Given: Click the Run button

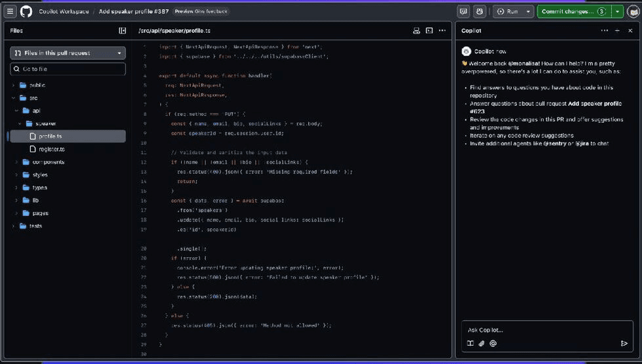Looking at the screenshot, I should click(x=512, y=11).
